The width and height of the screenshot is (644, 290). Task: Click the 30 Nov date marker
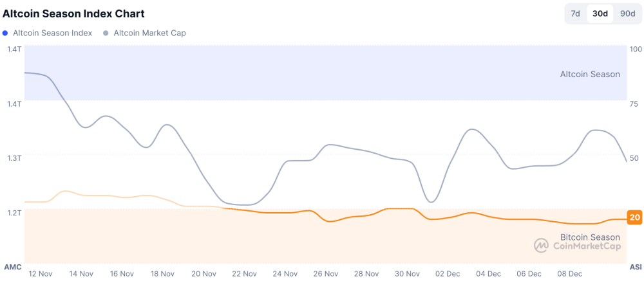click(407, 274)
